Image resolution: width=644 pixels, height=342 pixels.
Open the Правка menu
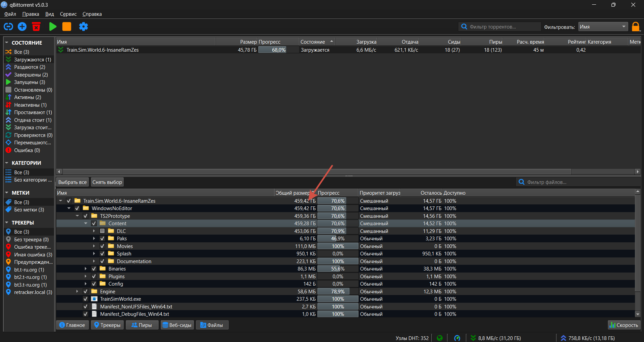[31, 14]
